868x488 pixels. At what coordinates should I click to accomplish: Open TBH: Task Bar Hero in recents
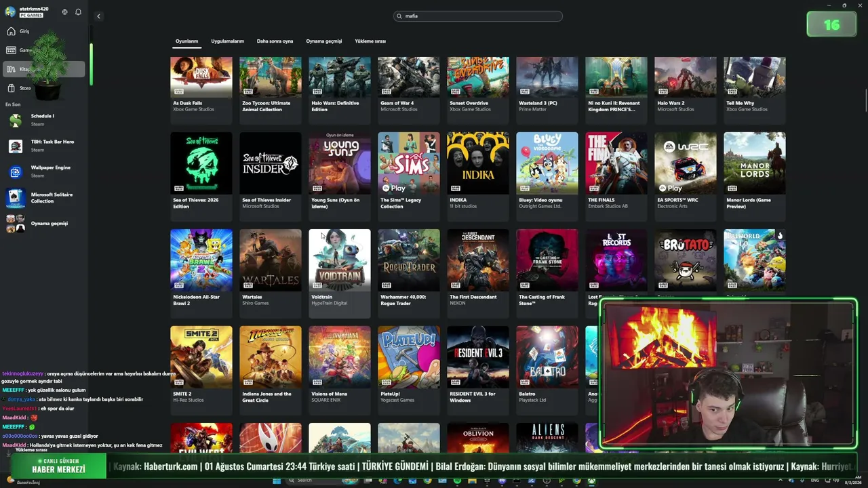coord(43,146)
